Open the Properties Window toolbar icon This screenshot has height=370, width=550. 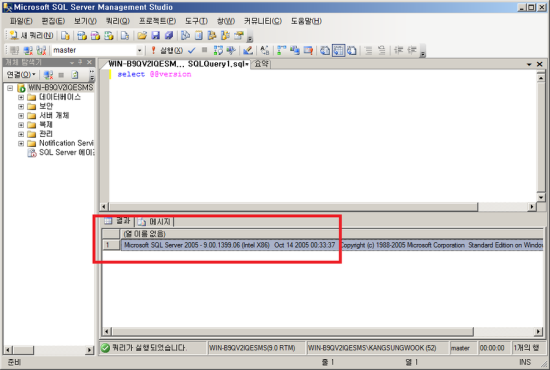(x=239, y=35)
